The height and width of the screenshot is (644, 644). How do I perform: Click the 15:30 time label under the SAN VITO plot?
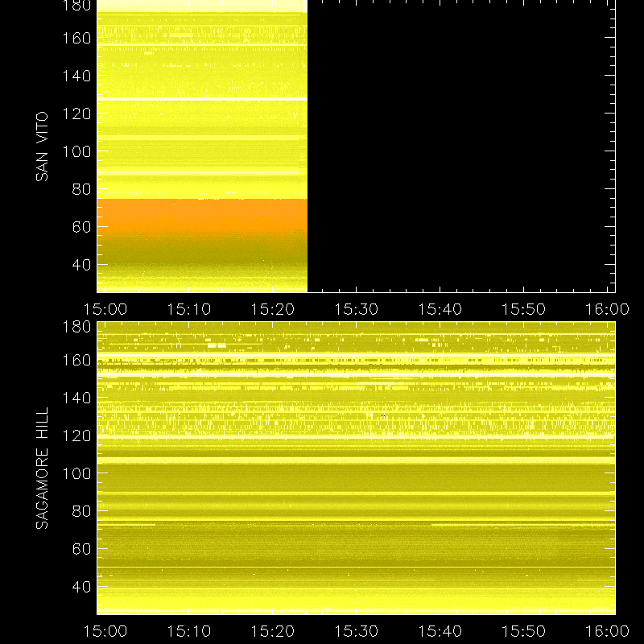(x=357, y=309)
